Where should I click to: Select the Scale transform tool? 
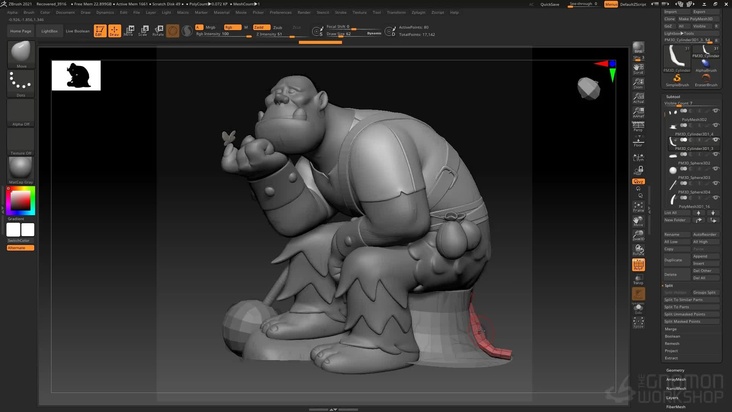click(144, 31)
